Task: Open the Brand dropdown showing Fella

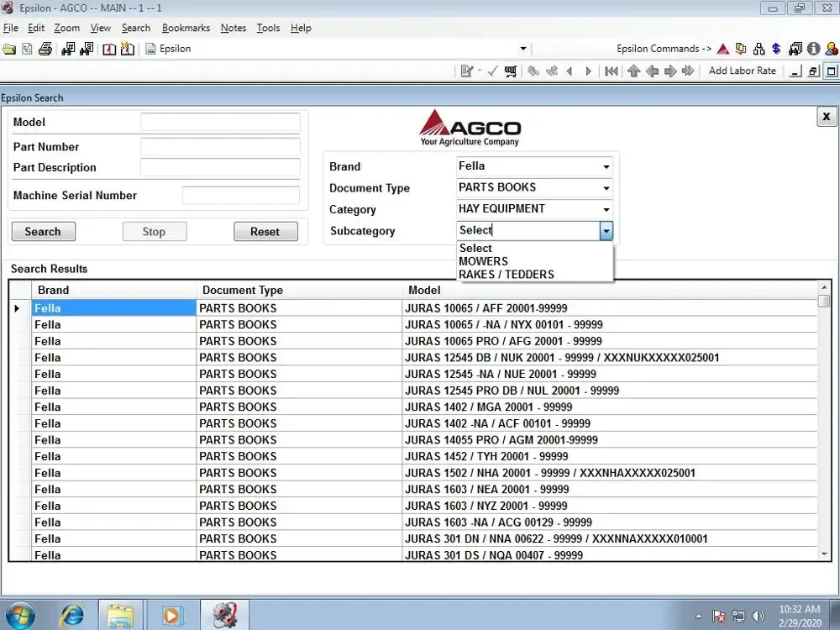Action: pos(606,166)
